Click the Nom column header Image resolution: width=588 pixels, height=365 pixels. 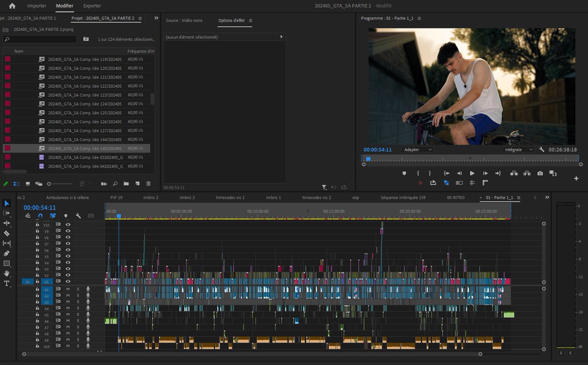tap(19, 52)
